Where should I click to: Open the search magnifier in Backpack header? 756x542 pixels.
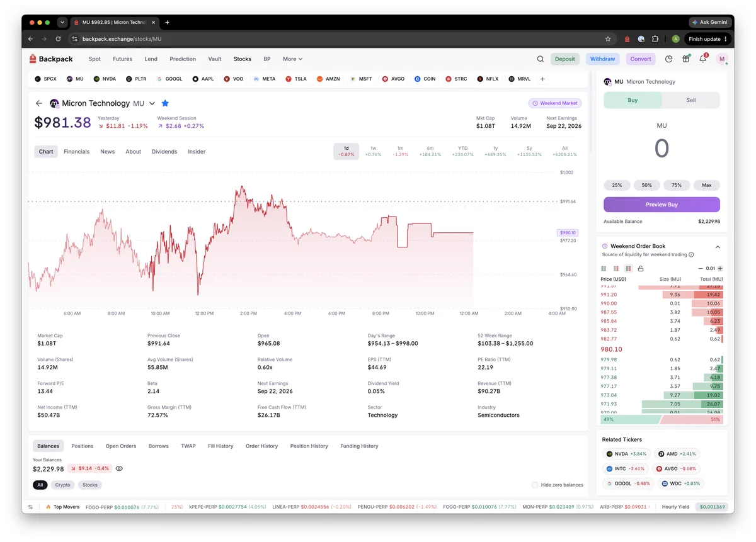pyautogui.click(x=541, y=59)
